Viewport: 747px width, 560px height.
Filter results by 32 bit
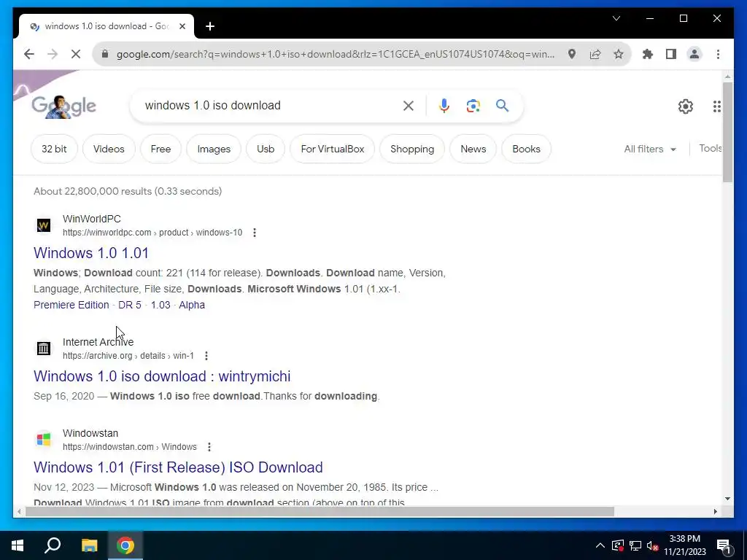[54, 149]
